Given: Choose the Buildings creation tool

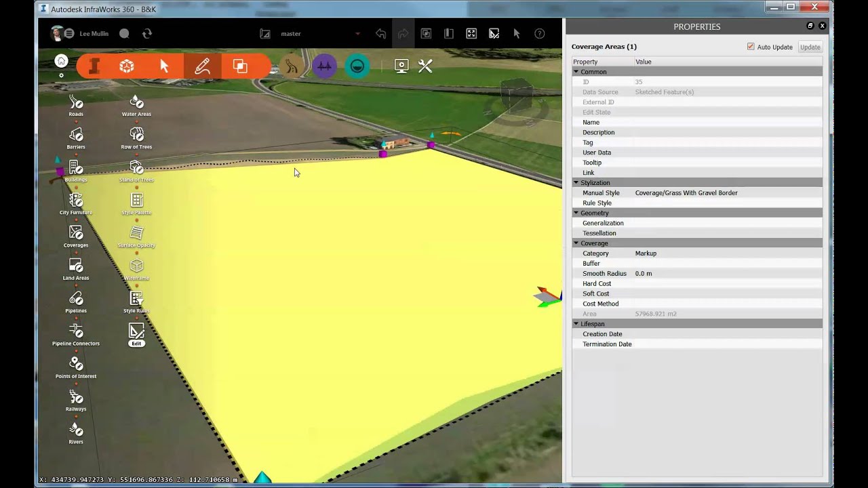Looking at the screenshot, I should point(76,167).
